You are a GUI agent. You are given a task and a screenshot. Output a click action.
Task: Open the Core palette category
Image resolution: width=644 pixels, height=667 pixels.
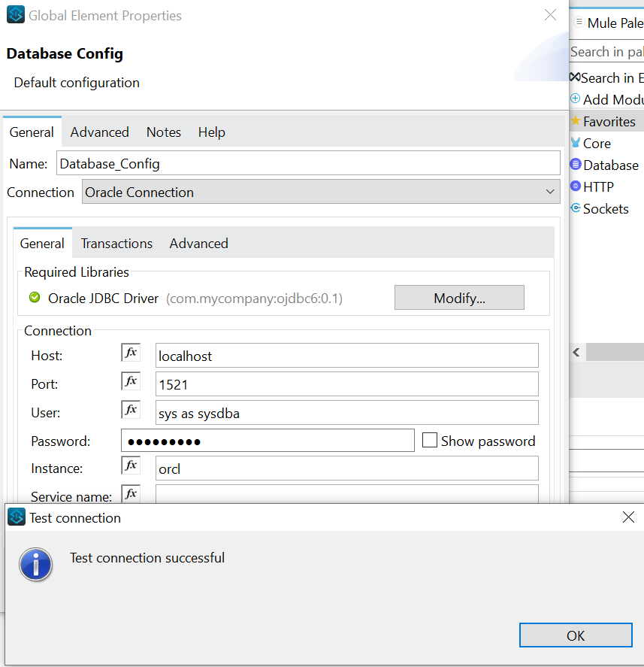pos(596,143)
